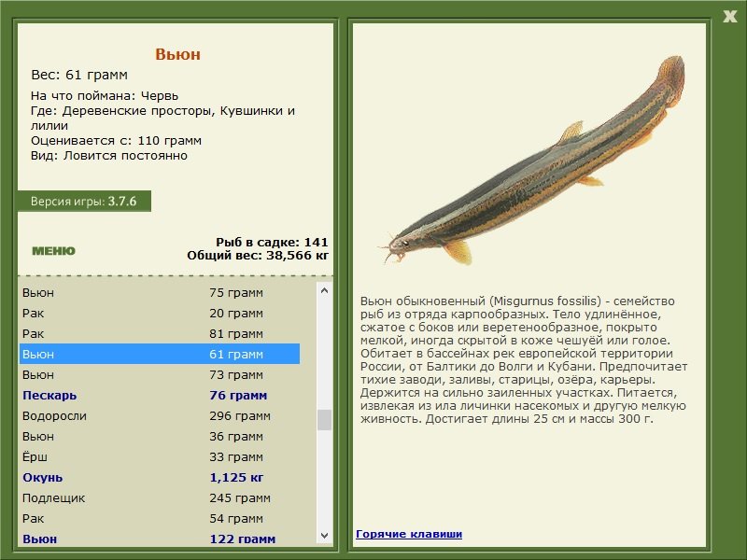
Task: Select the Вьюн 73 грамм row
Action: (x=160, y=374)
